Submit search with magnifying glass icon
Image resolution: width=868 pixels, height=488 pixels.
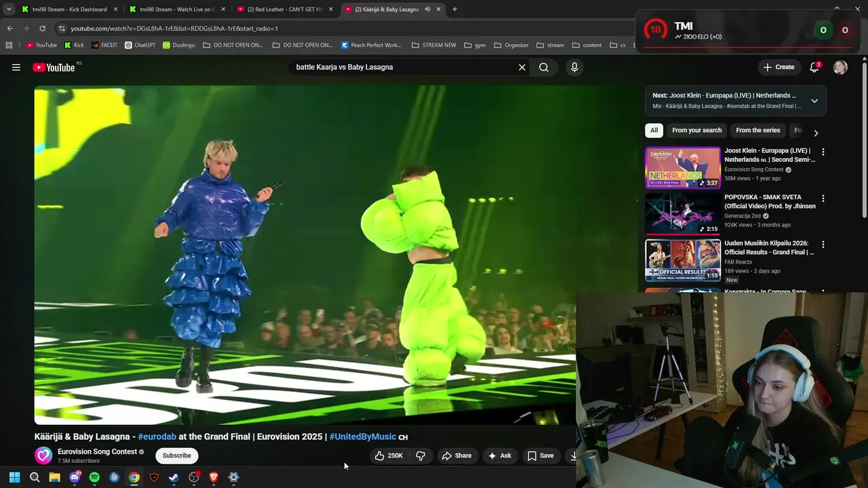[544, 67]
